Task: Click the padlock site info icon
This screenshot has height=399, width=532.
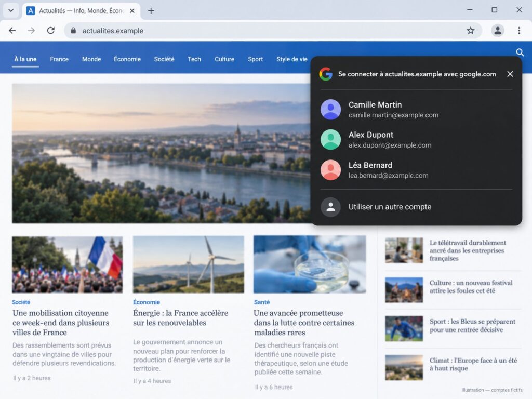Action: [73, 31]
